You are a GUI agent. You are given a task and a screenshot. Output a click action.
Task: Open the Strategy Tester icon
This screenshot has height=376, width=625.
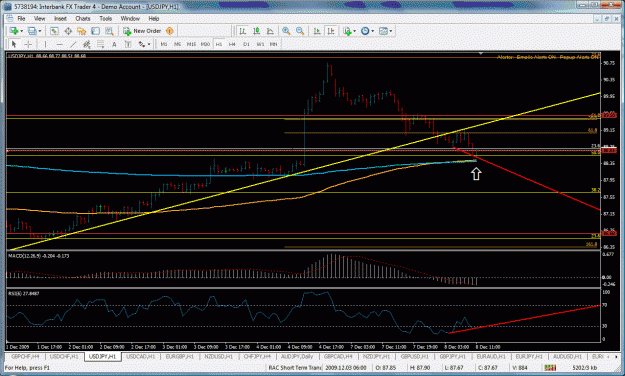coord(109,31)
